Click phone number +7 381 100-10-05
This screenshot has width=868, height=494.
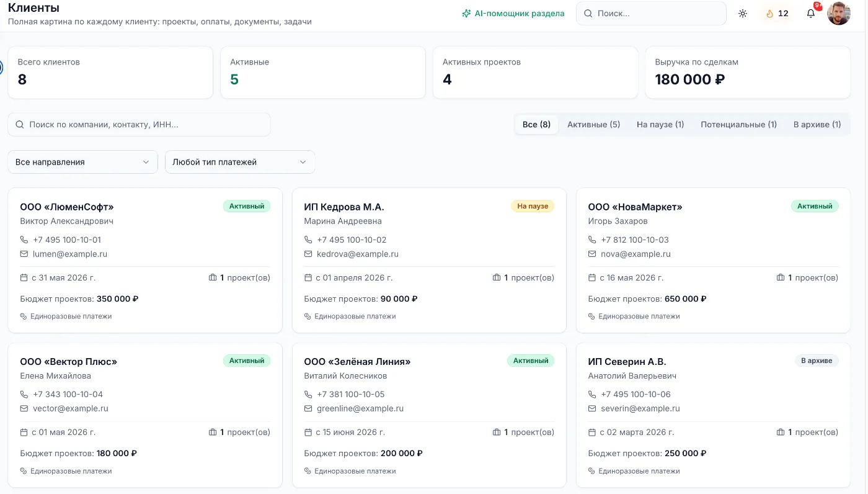coord(351,394)
